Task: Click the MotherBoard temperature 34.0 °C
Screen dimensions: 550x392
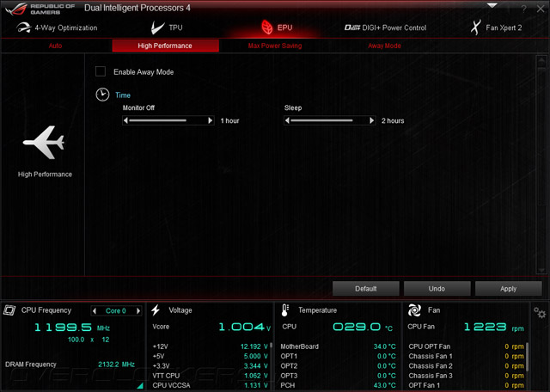Action: 384,346
